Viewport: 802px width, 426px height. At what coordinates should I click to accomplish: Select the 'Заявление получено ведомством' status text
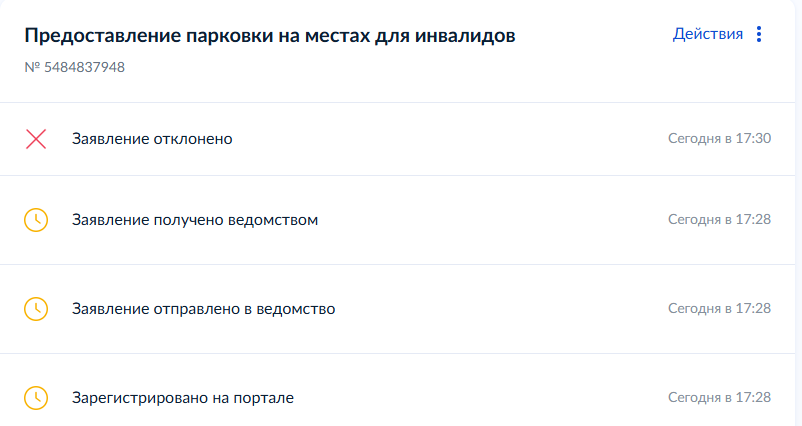tap(195, 220)
